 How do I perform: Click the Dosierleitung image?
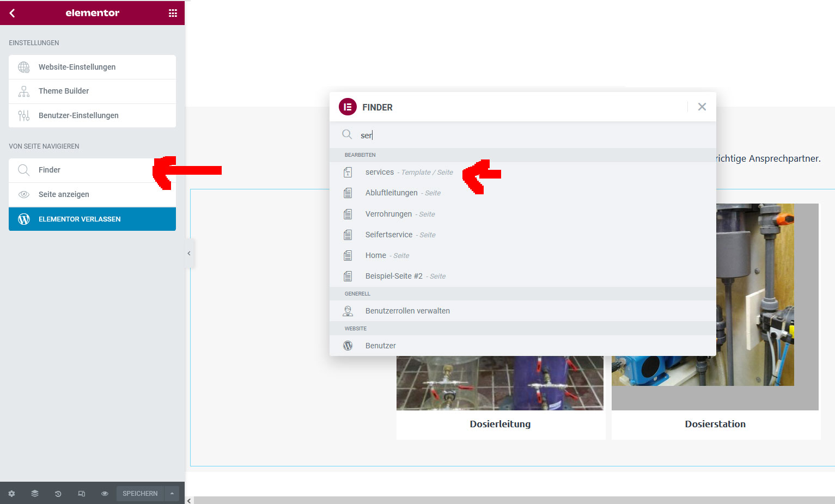[x=500, y=383]
